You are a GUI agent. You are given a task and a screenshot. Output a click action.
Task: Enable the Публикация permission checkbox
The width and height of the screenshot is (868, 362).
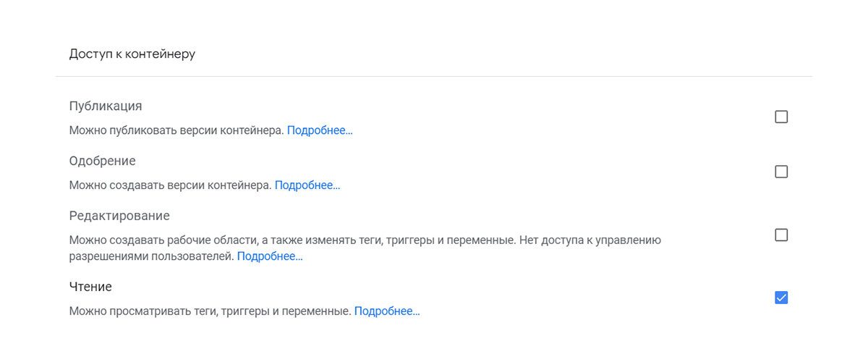(x=781, y=117)
